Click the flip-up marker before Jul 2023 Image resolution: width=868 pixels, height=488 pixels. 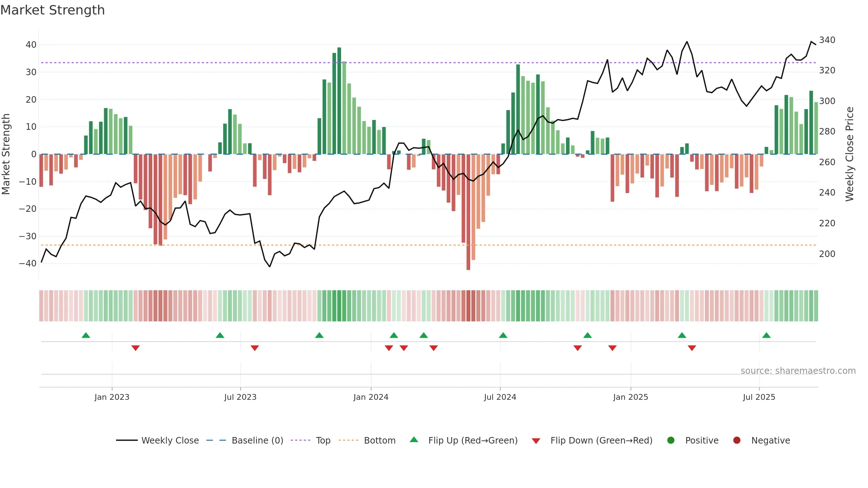[220, 335]
